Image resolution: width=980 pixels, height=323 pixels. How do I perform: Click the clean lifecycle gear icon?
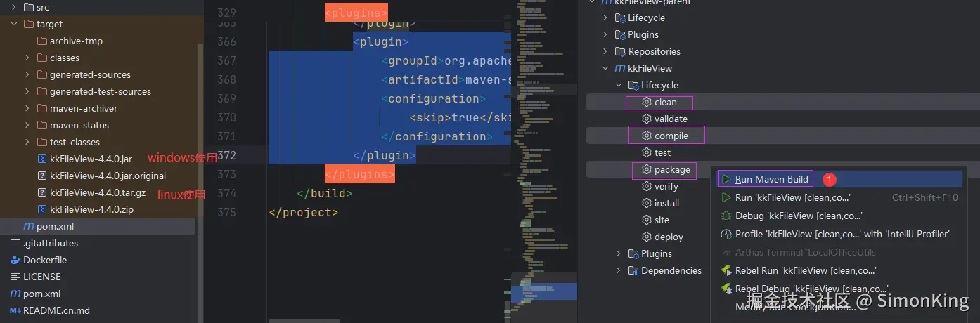click(x=647, y=102)
